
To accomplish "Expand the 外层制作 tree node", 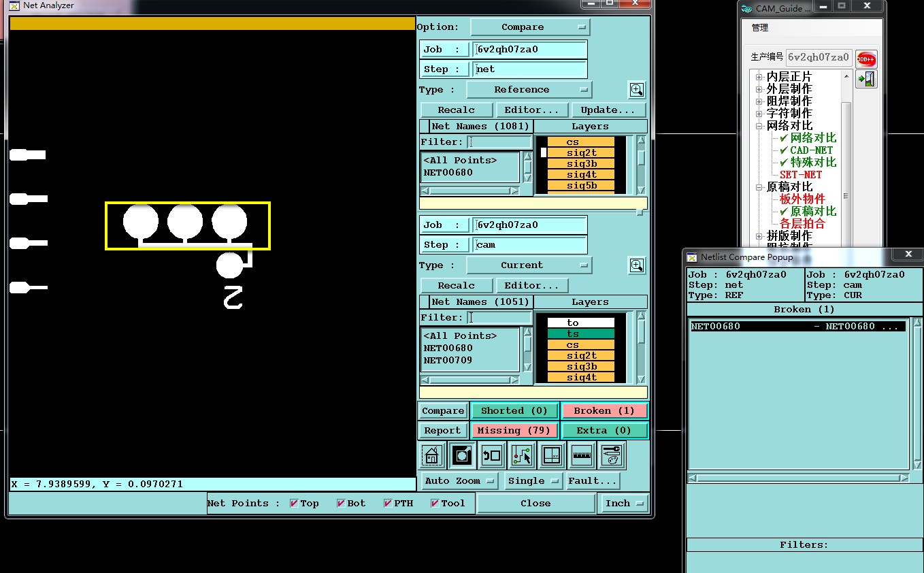I will coord(759,89).
